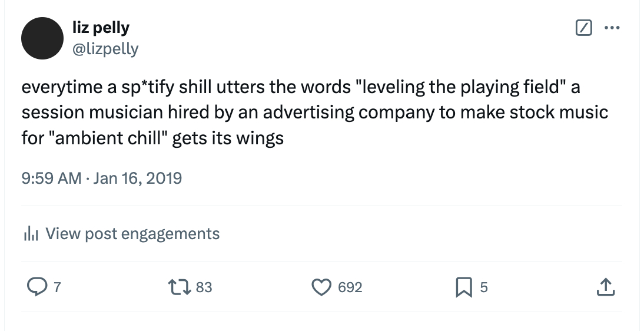The image size is (644, 331).
Task: Click the slashed square icon beside the ellipsis
Action: [583, 28]
